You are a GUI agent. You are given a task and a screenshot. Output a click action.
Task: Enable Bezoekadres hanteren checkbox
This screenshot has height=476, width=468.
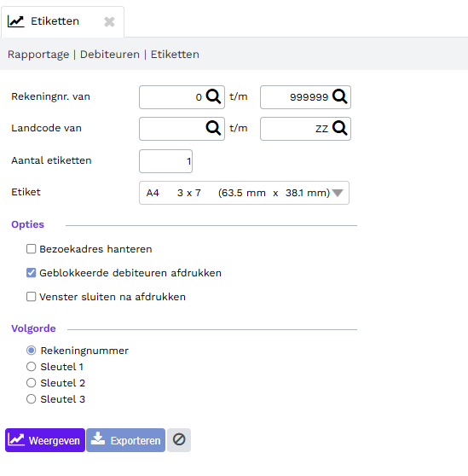click(x=31, y=249)
